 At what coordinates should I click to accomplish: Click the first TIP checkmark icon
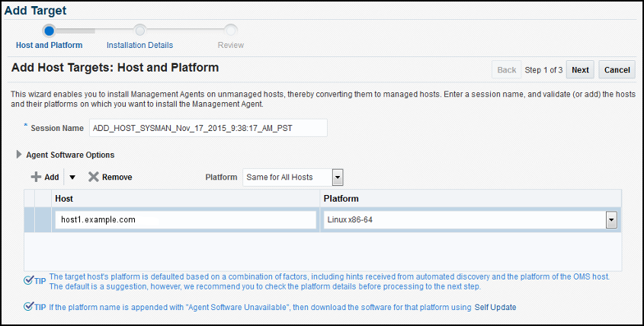pos(28,280)
